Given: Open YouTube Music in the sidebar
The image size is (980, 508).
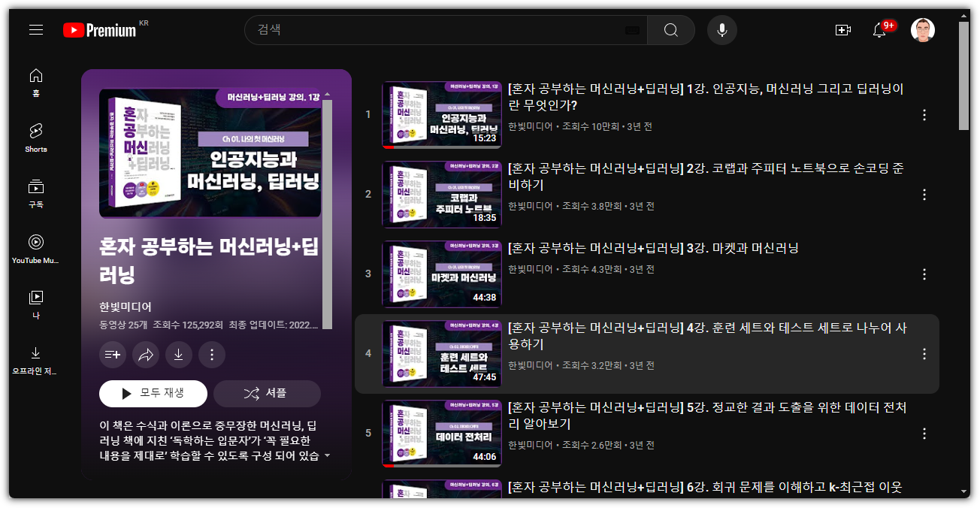Looking at the screenshot, I should coord(36,249).
